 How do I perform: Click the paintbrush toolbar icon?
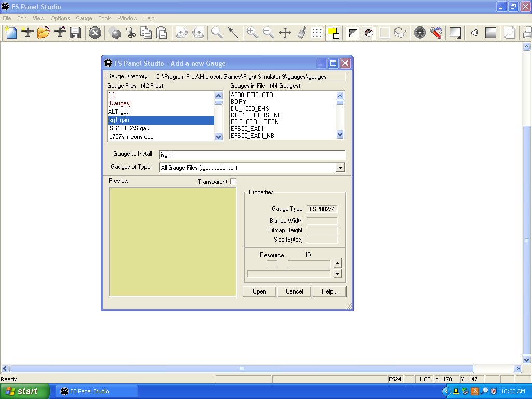tap(301, 33)
